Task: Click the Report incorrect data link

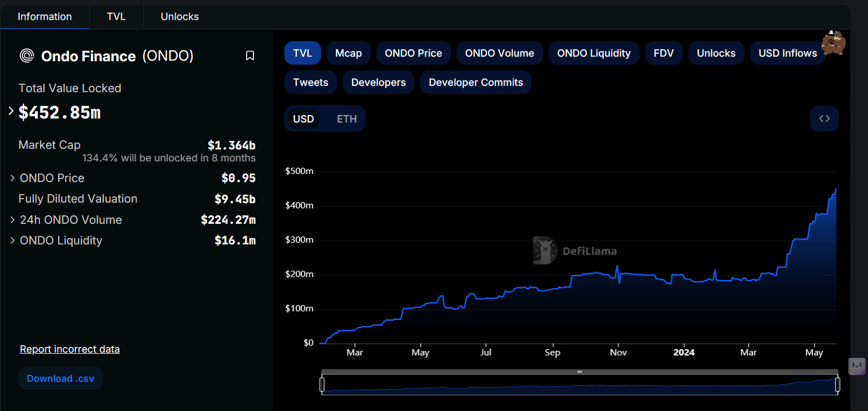Action: pyautogui.click(x=70, y=349)
